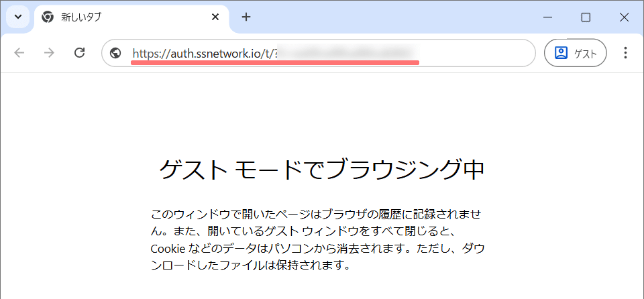Screen dimensions: 644x299
Task: Open a new tab with the plus button
Action: point(246,17)
